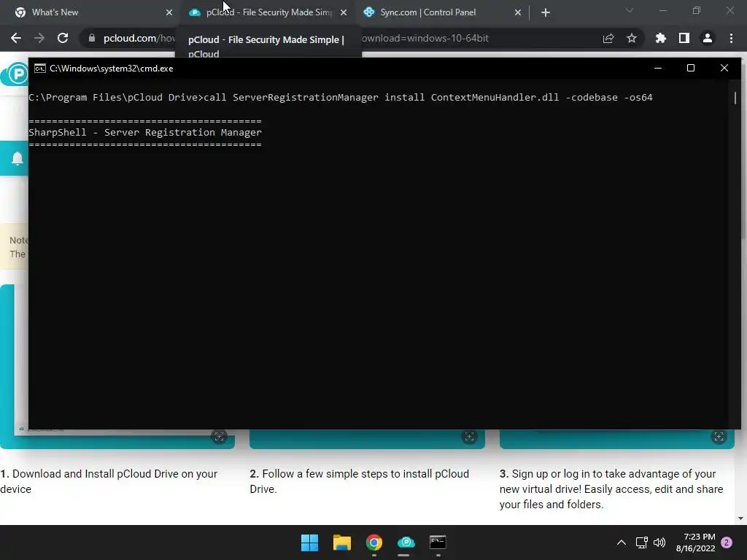Expand the second step screenshot
This screenshot has width=747, height=560.
pyautogui.click(x=469, y=437)
